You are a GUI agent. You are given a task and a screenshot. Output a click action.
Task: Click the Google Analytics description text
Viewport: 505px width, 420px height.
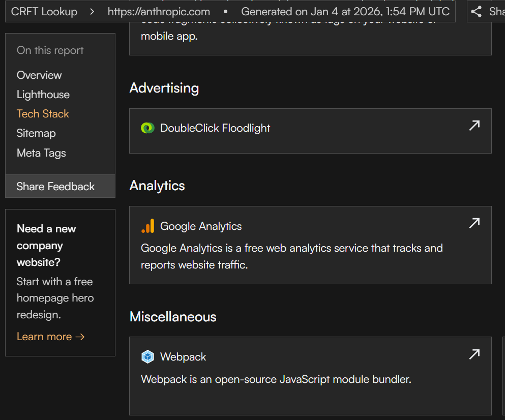pos(291,256)
